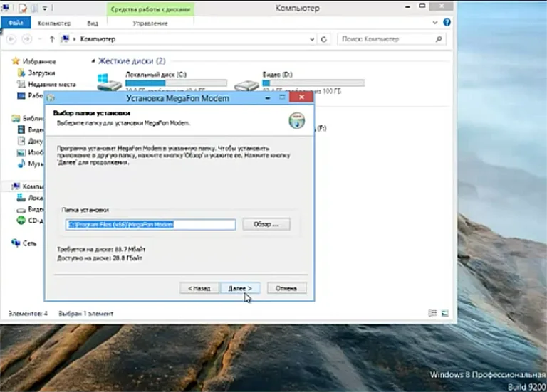Switch to details view in status bar

[432, 313]
